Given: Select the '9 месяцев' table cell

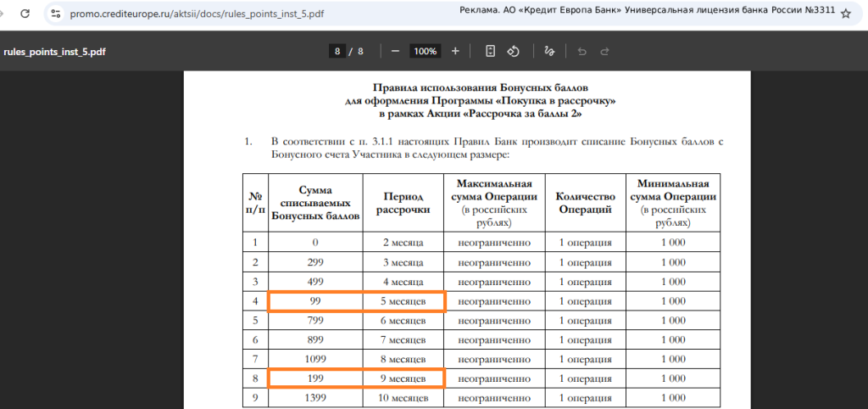Looking at the screenshot, I should [x=403, y=378].
